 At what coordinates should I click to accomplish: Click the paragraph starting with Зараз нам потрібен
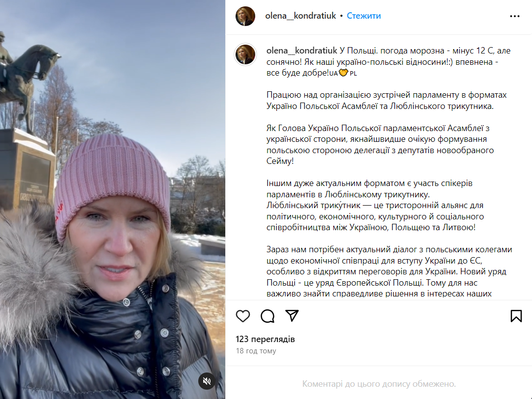(x=389, y=271)
